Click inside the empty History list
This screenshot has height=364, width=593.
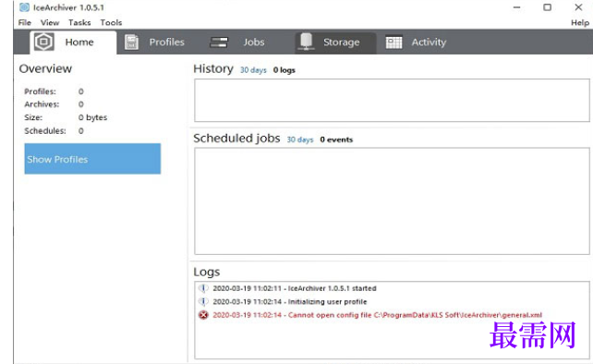[x=392, y=101]
